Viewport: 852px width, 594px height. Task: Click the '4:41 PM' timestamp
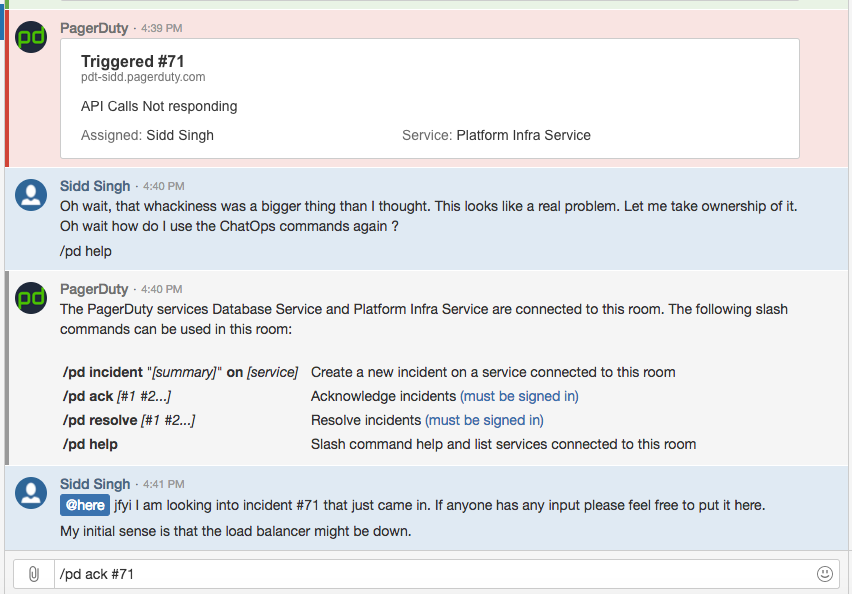[164, 484]
